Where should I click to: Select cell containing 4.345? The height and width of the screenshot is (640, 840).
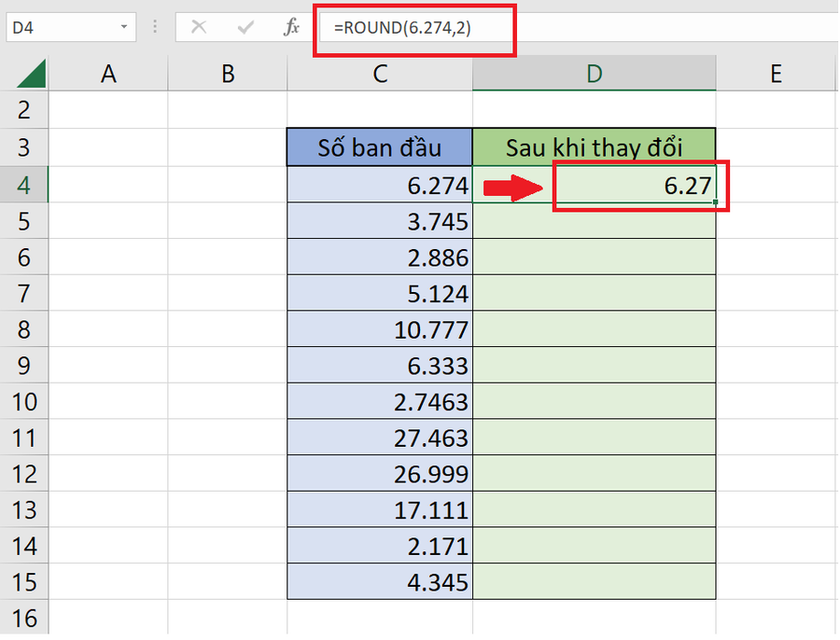click(x=380, y=581)
